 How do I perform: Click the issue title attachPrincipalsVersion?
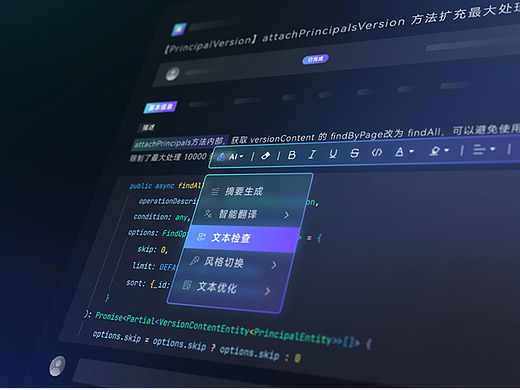pos(333,30)
